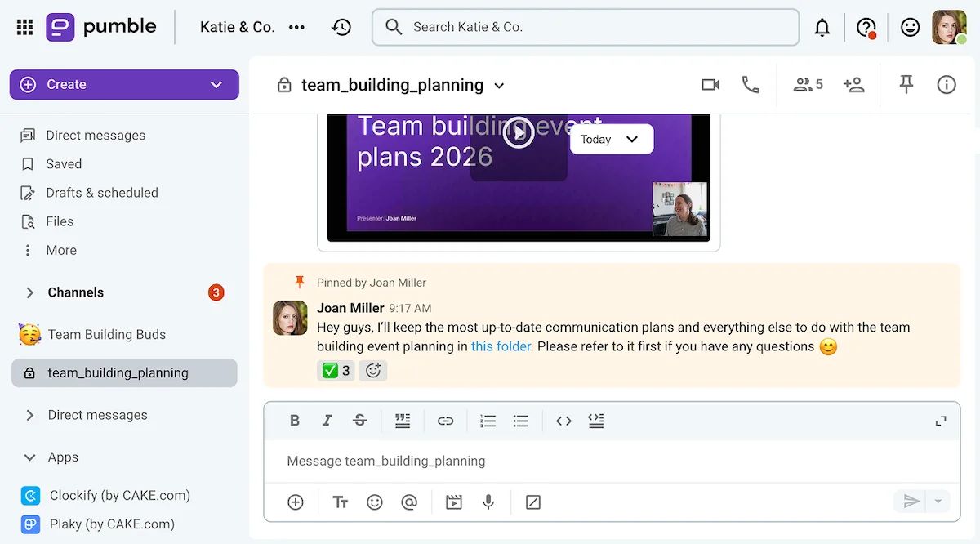Click the Pumble logo
Screen dimensions: 980x544
tap(101, 27)
